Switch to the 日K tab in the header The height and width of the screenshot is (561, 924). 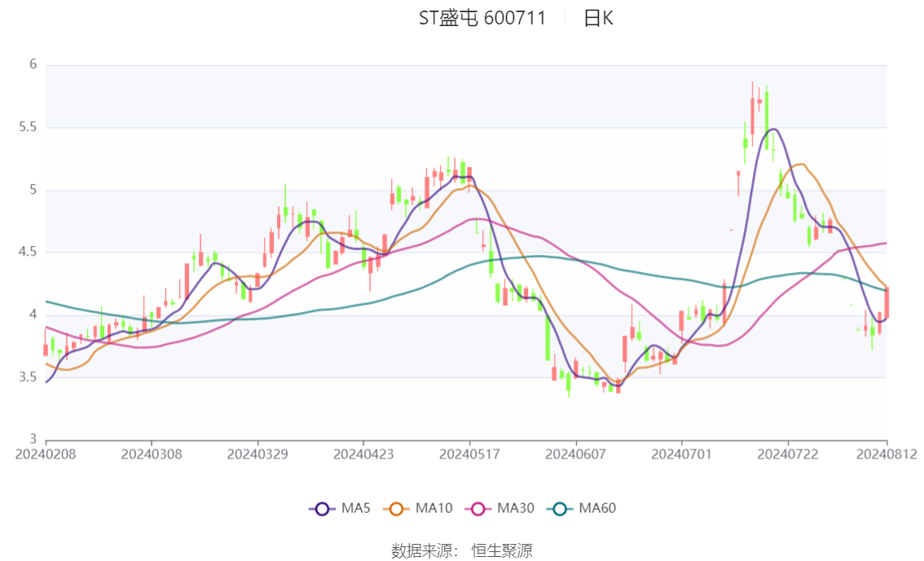[597, 18]
